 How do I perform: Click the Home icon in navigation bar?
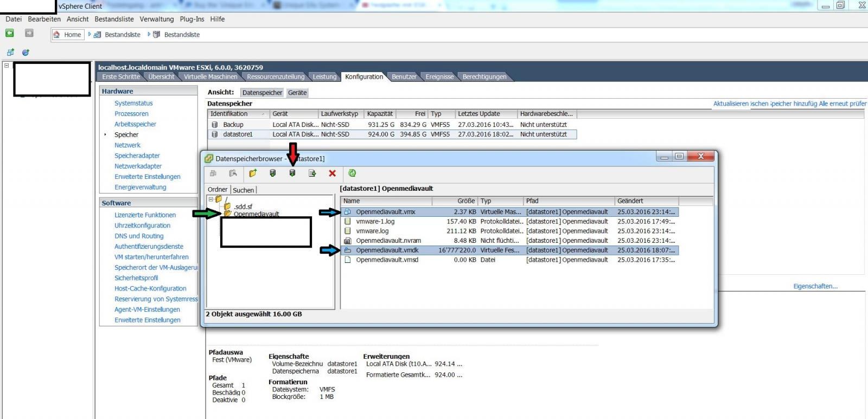tap(56, 35)
